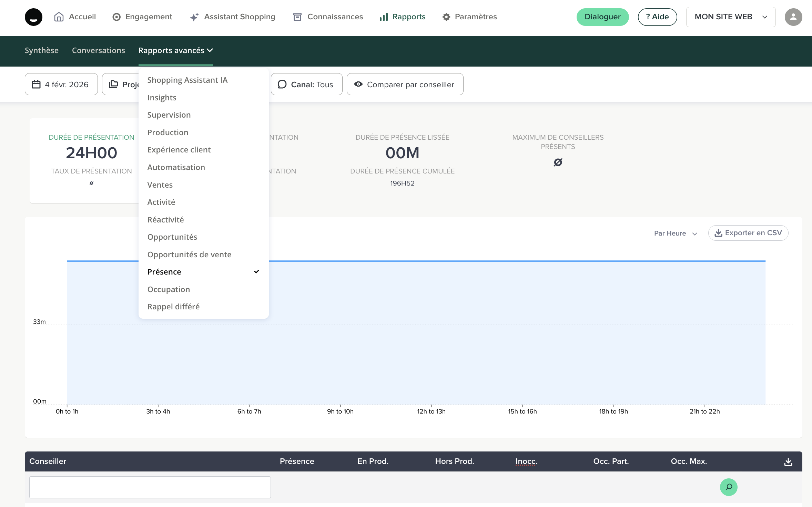Click the user avatar icon
The height and width of the screenshot is (507, 812).
793,17
